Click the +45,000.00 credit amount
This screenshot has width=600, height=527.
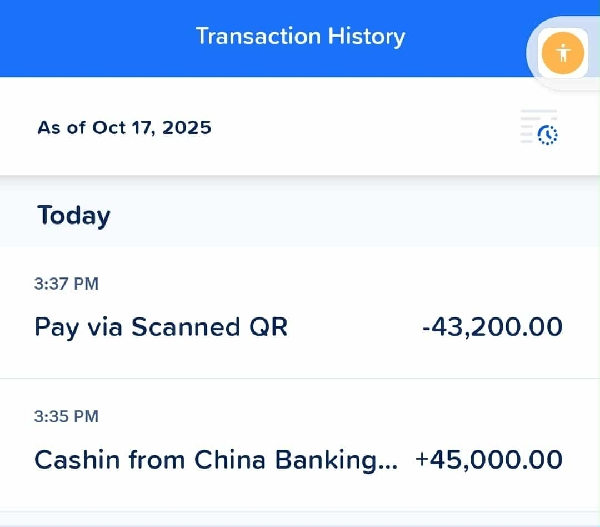tap(489, 460)
